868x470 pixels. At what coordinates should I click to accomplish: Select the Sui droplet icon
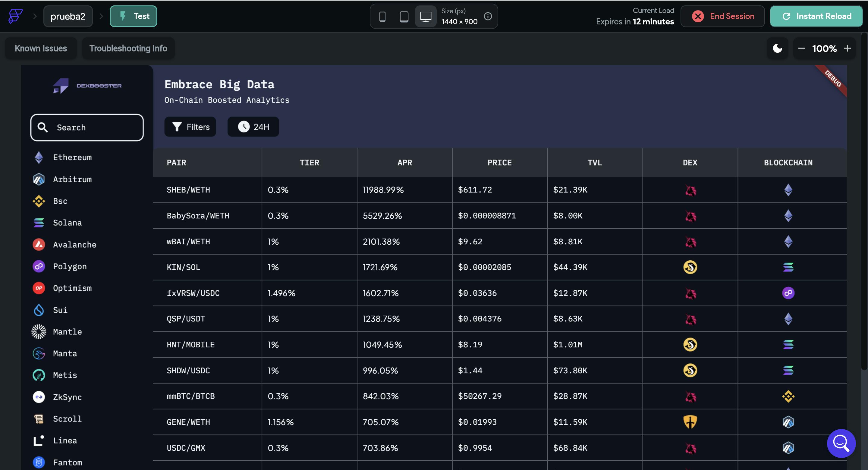[x=39, y=310]
